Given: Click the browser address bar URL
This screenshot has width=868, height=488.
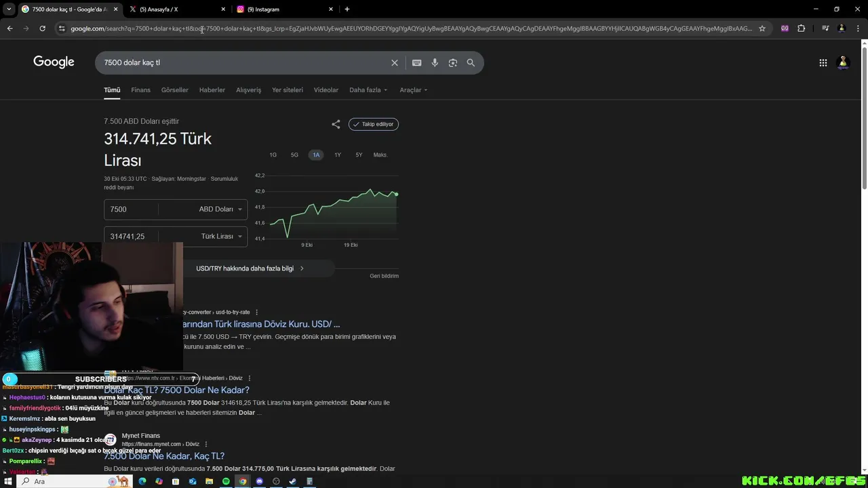Looking at the screenshot, I should (x=411, y=28).
